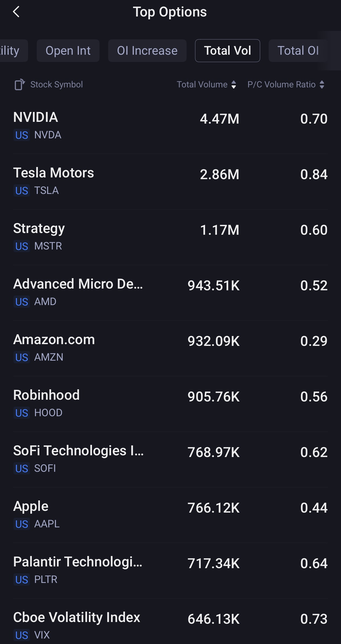Select the Total Vol tab
Viewport: 341px width, 644px height.
click(x=227, y=51)
